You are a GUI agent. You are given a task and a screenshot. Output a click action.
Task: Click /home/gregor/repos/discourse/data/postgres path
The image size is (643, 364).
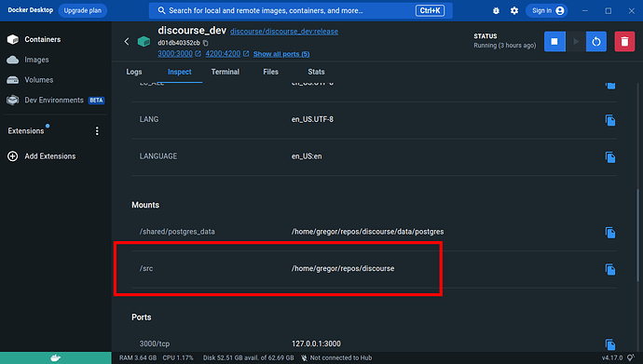(367, 232)
